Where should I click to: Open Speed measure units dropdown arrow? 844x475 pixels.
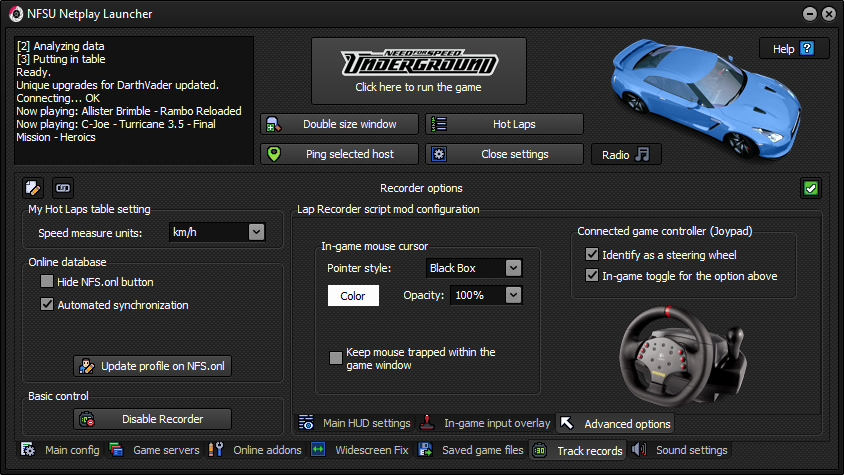click(256, 232)
